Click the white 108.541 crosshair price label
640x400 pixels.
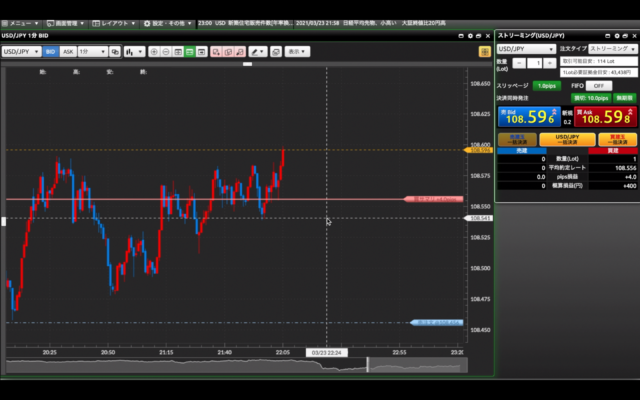[x=478, y=218]
